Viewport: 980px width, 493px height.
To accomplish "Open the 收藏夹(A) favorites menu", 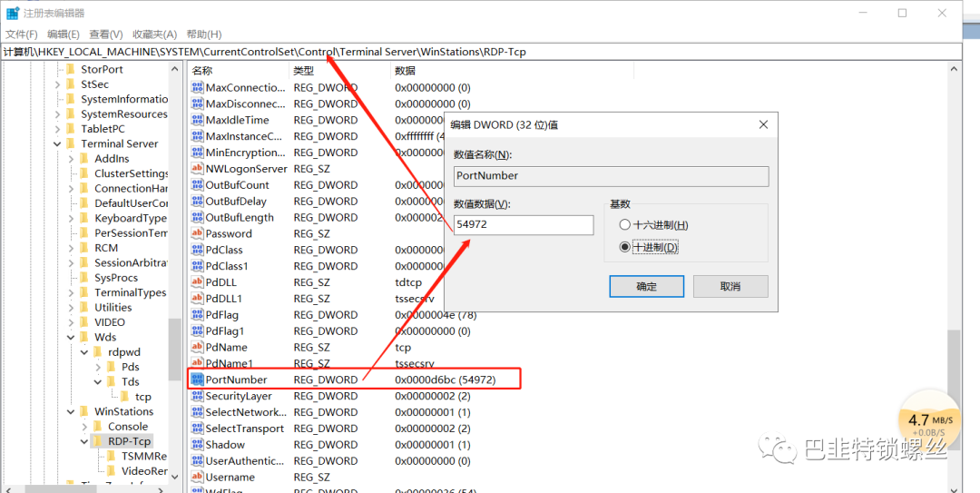I will coord(154,34).
